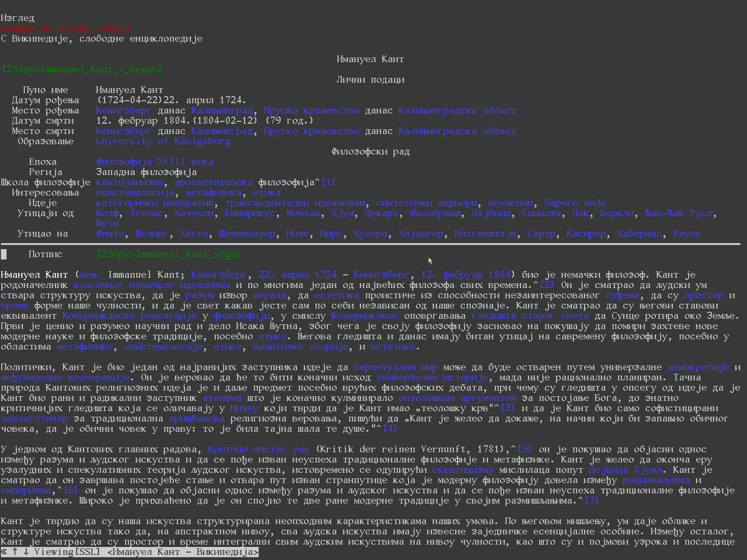Follow the "Филозофија XVIII века" link

155,162
